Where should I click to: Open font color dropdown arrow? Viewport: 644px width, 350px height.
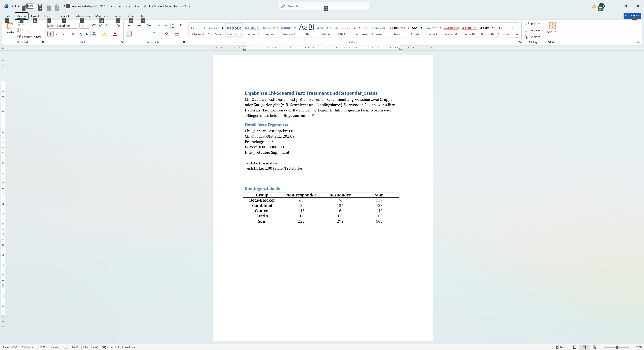[120, 34]
